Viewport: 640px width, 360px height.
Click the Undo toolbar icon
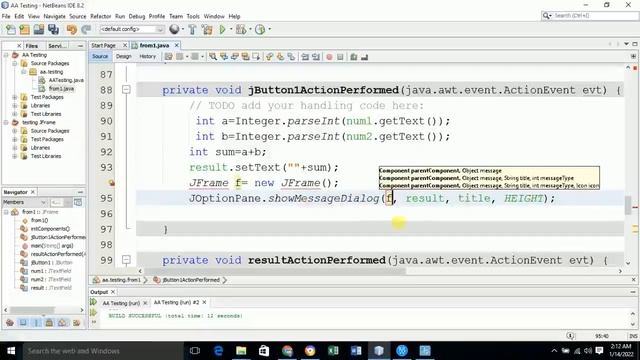pyautogui.click(x=72, y=29)
